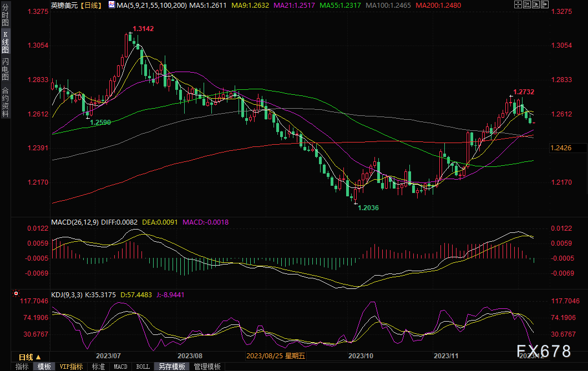
Task: Apply the BOLL template
Action: (143, 367)
